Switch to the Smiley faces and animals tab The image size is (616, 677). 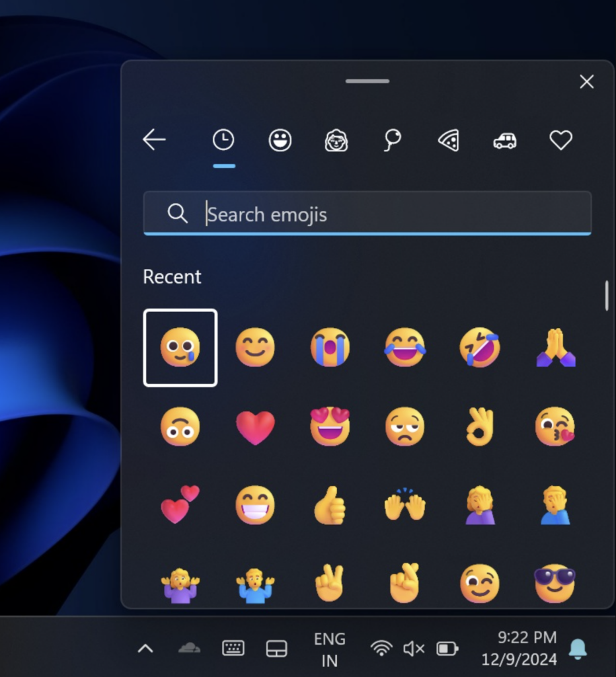point(280,140)
